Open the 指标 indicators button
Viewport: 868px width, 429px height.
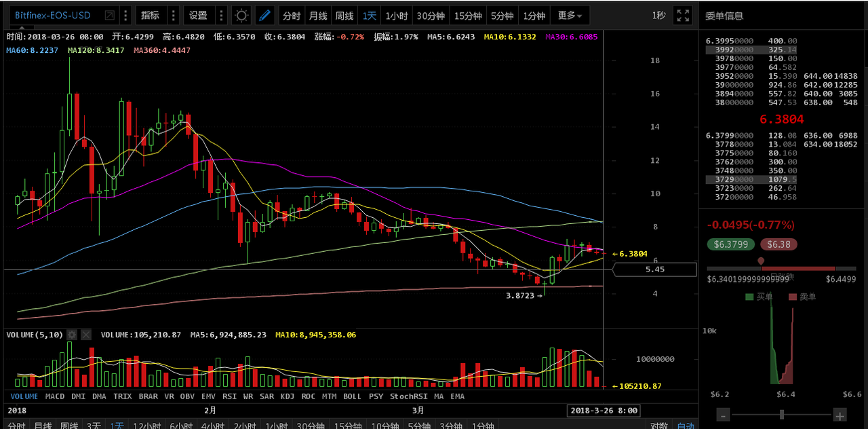click(x=151, y=16)
